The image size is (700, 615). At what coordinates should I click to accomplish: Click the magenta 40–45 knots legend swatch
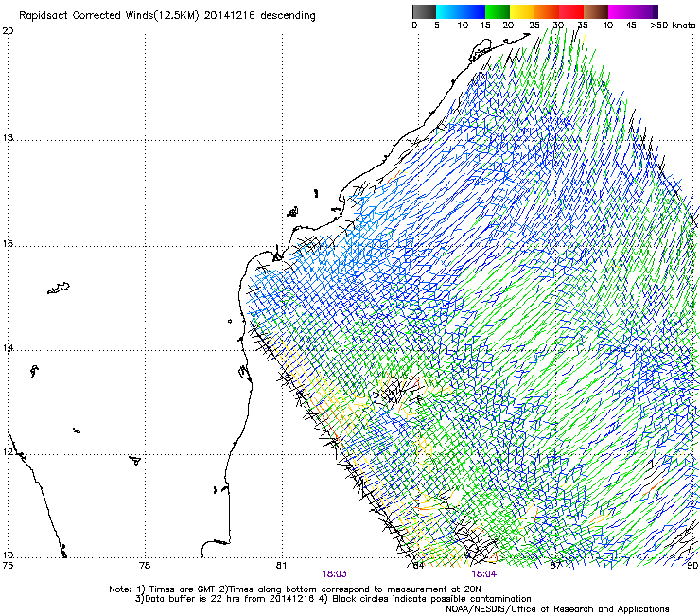click(x=621, y=11)
